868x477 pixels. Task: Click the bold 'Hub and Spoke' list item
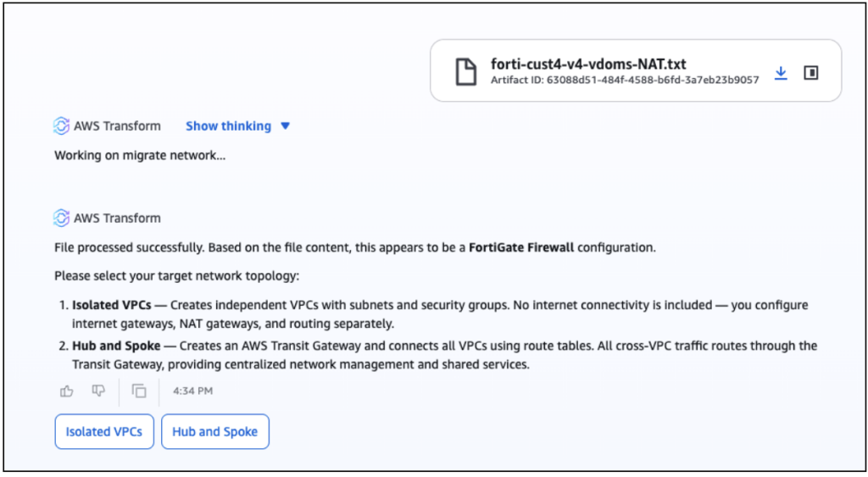116,346
